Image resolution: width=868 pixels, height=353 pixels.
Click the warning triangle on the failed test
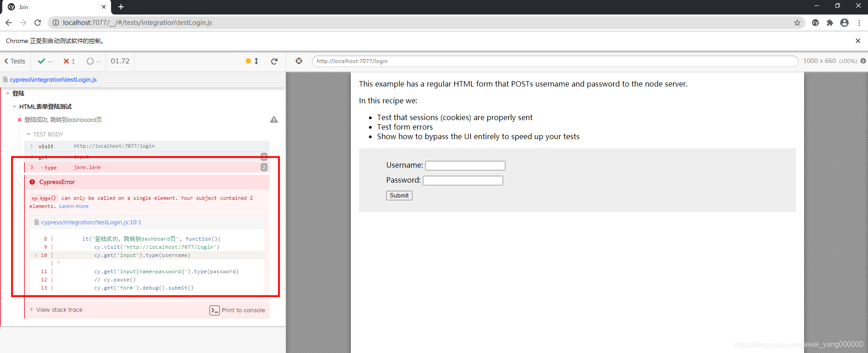pos(274,120)
